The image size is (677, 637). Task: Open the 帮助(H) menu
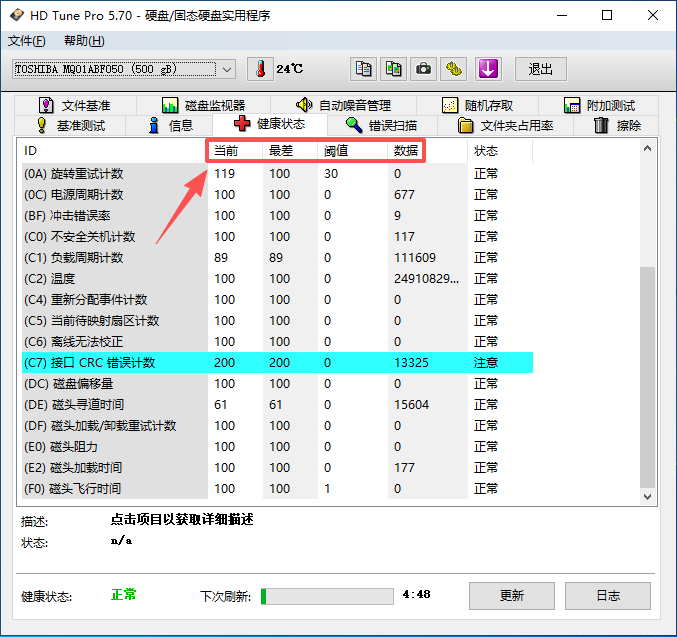(83, 41)
